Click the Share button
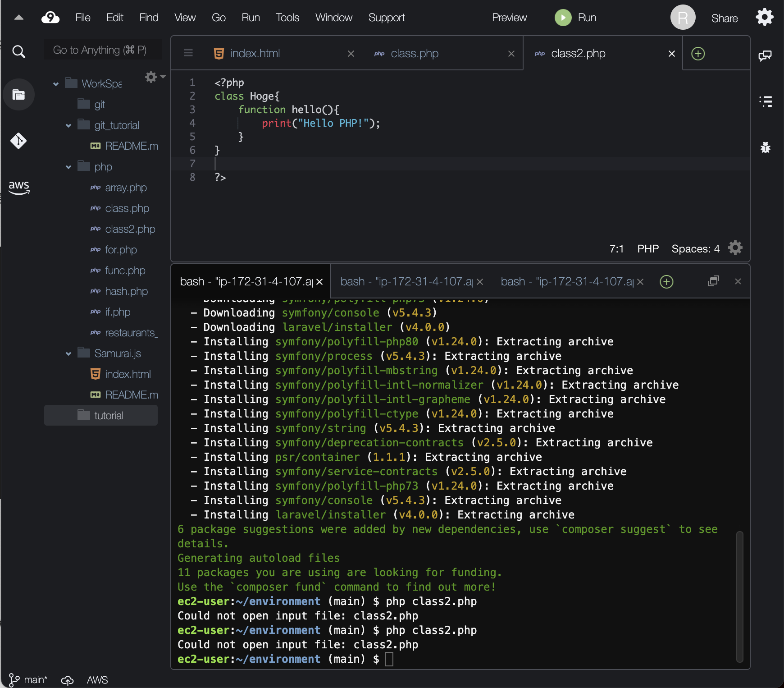 tap(724, 18)
